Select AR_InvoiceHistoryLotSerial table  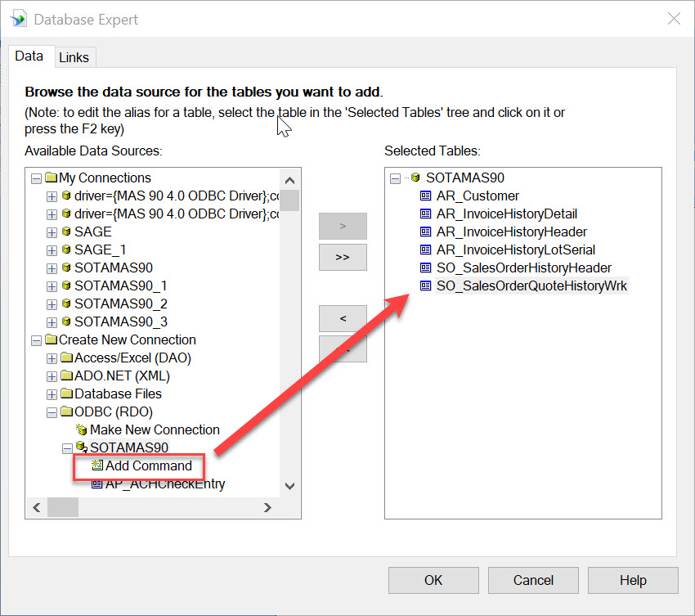515,250
